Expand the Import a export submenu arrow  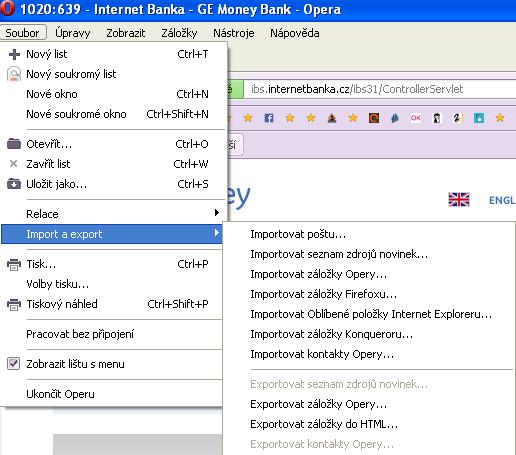point(217,232)
